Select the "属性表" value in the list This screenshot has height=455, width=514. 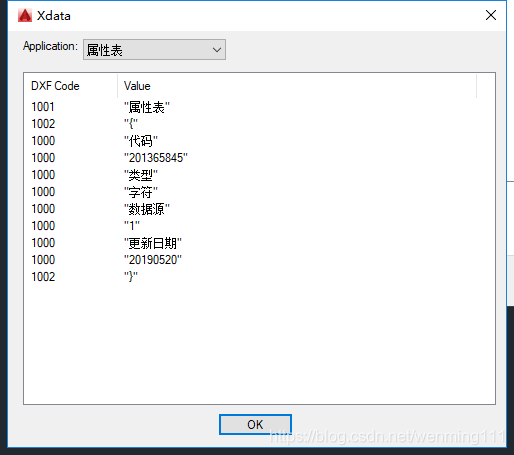[x=147, y=108]
